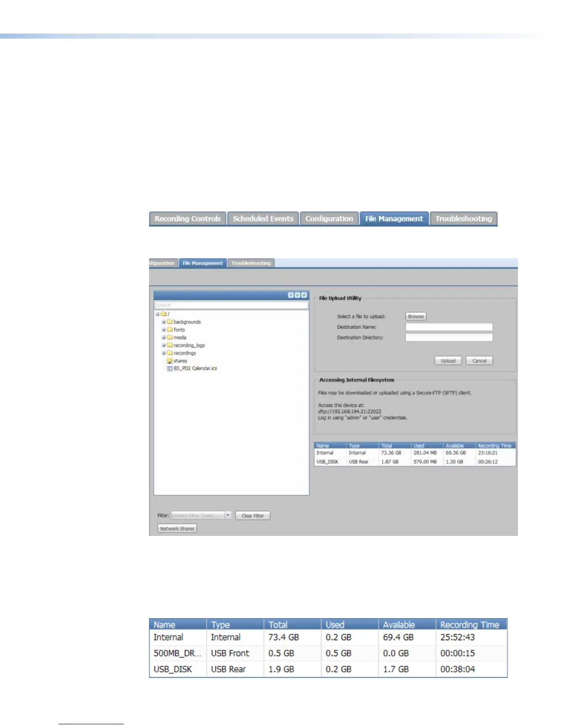Screen dimensions: 563x728
Task: Click the double-down arrow icon in the file tree header
Action: click(297, 295)
